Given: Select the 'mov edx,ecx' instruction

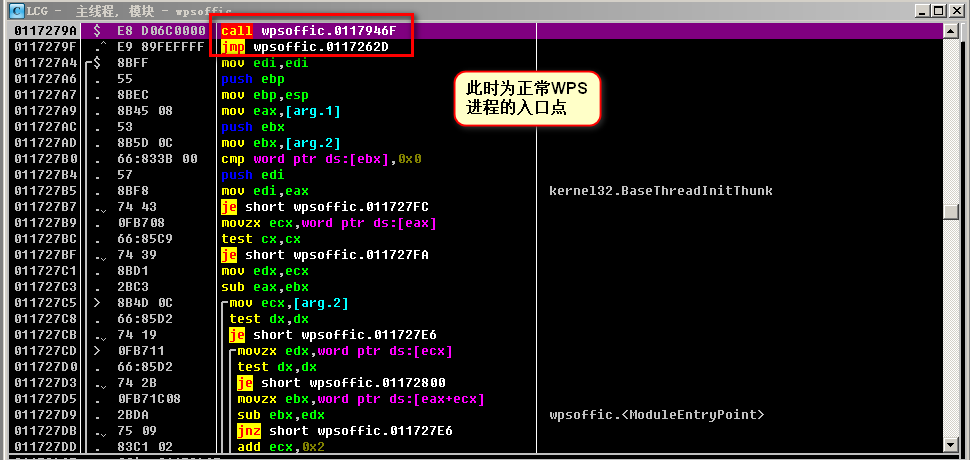Looking at the screenshot, I should (x=264, y=271).
